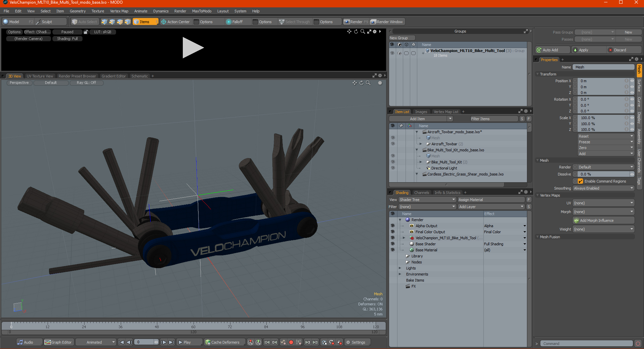Select Materials mode cube icon
Screen dimensions: 644x349
point(127,22)
